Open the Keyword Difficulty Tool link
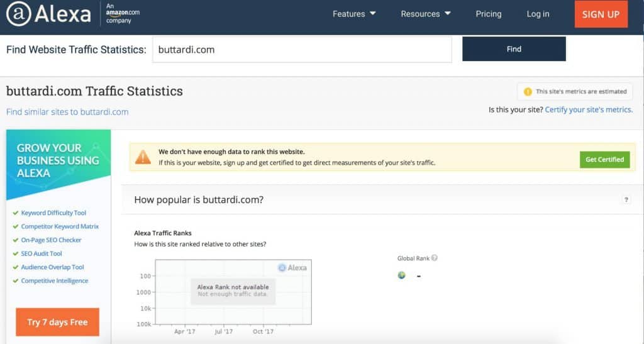The image size is (644, 344). pos(53,213)
